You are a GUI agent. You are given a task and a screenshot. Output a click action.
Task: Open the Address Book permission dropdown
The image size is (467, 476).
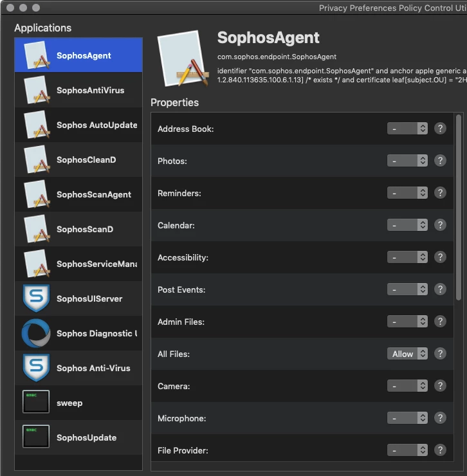click(407, 129)
